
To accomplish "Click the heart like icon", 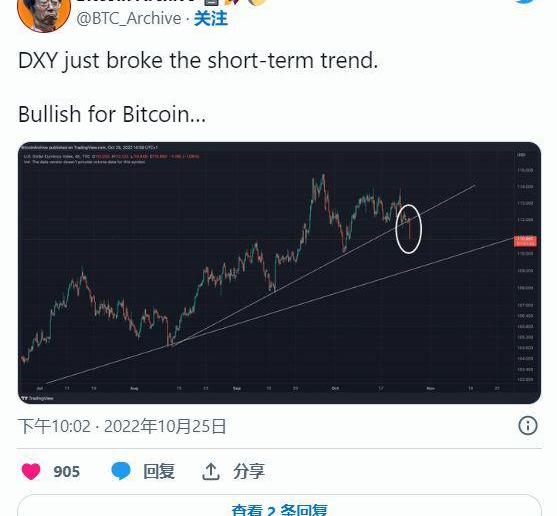I will pos(31,471).
